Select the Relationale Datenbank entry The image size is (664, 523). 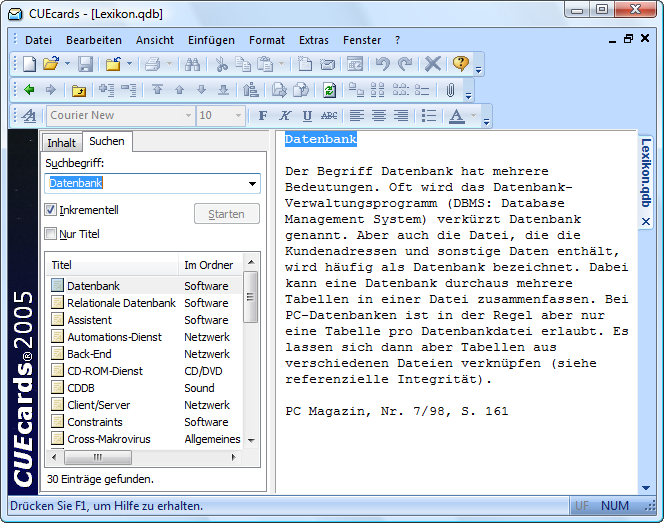point(121,303)
